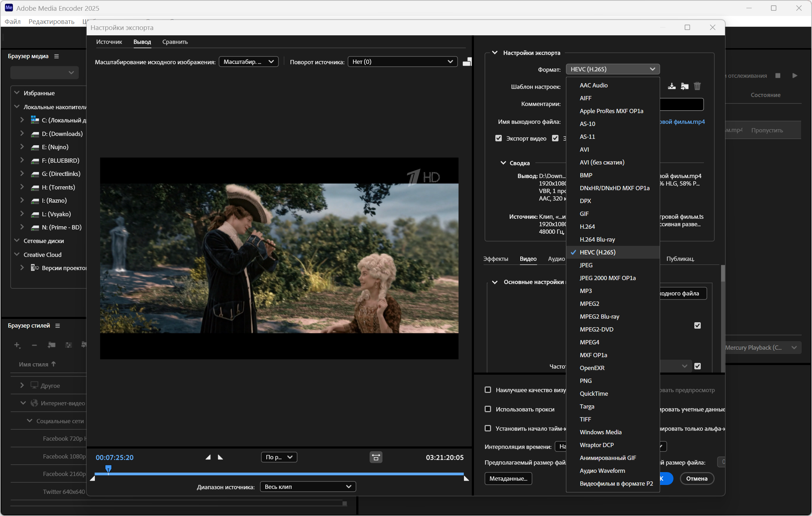Click the import preset folder icon
The height and width of the screenshot is (516, 812).
(684, 86)
